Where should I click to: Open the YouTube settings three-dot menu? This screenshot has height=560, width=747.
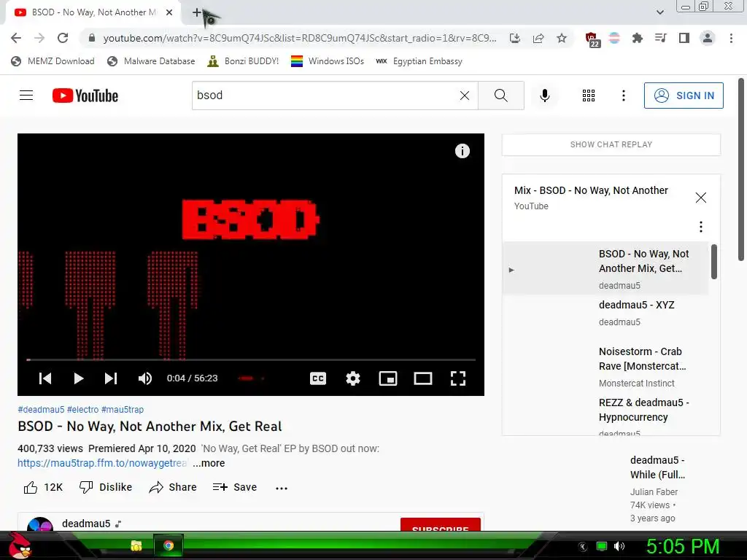click(623, 96)
